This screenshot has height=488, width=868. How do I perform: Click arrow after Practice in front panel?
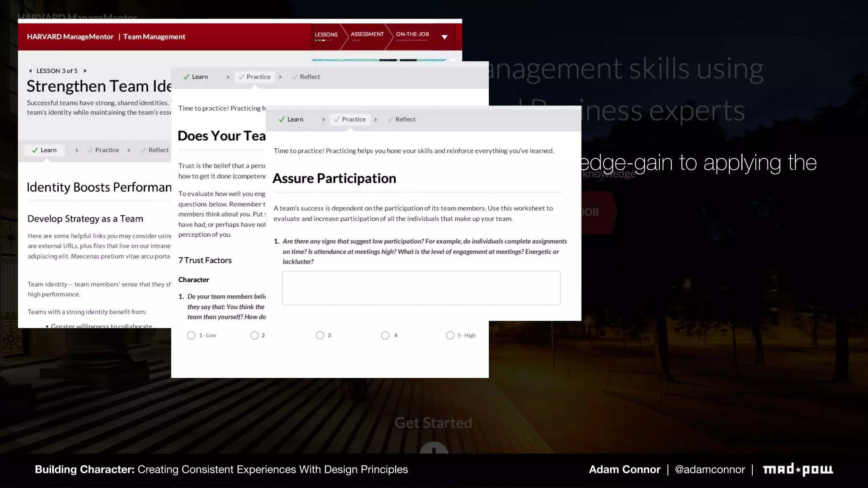pyautogui.click(x=376, y=119)
